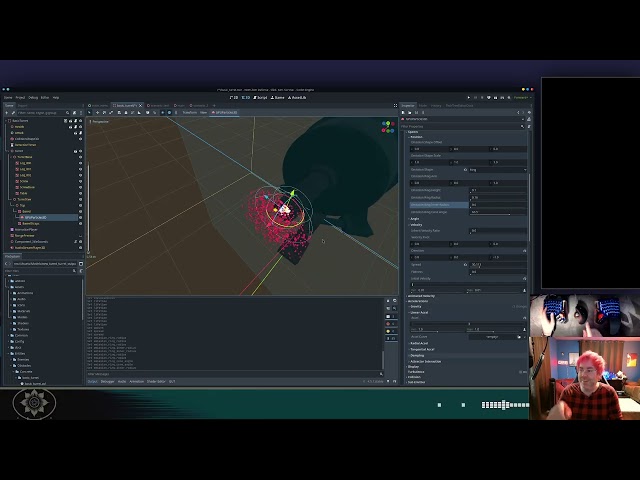640x480 pixels.
Task: Open the Project menu
Action: [20, 98]
